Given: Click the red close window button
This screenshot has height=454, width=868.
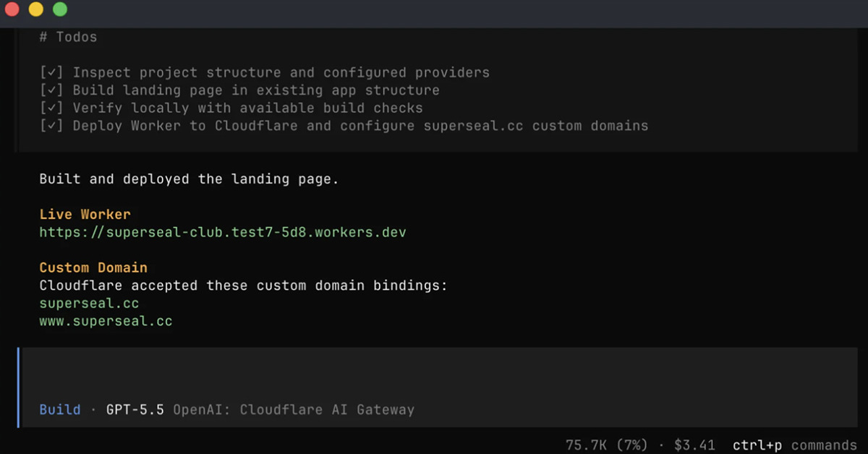Looking at the screenshot, I should tap(12, 9).
